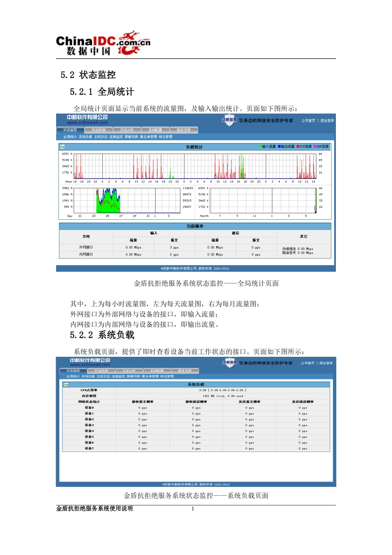
Task: Click 1451 MB total, 6.9% used value
Action: click(223, 396)
